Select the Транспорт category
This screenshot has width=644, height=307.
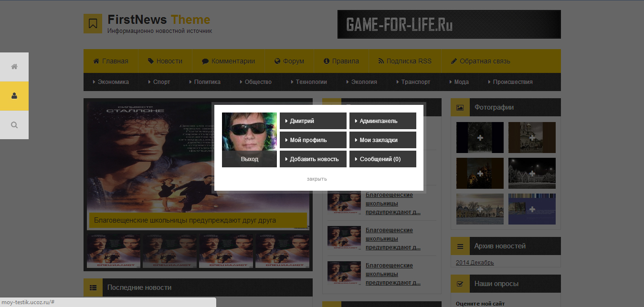tap(413, 82)
